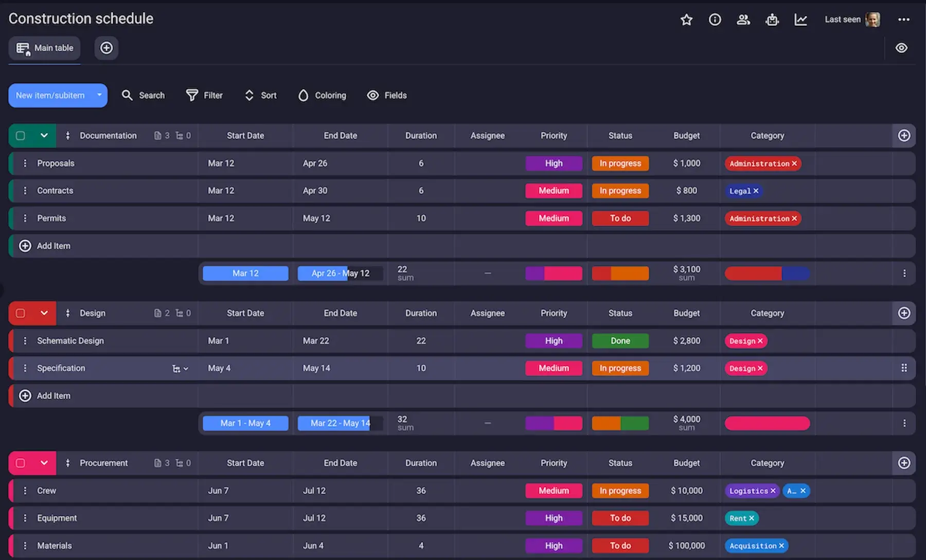Toggle the eye icon under the header
Image resolution: width=926 pixels, height=560 pixels.
(x=901, y=48)
